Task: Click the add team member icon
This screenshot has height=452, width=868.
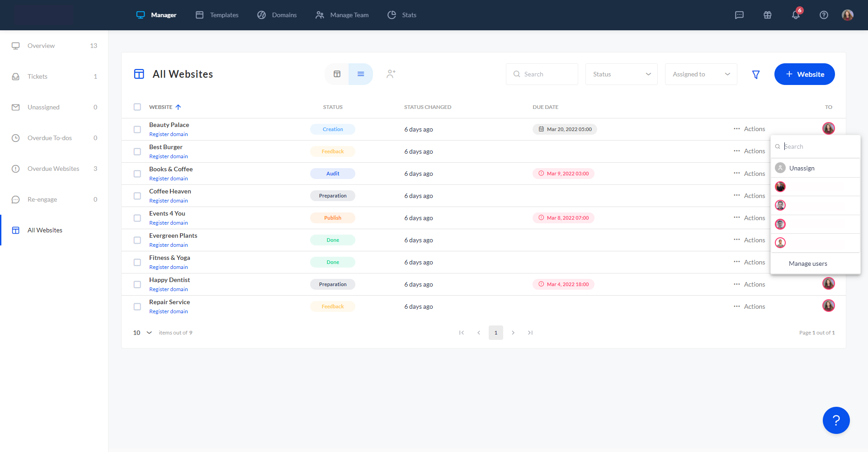Action: pyautogui.click(x=391, y=74)
